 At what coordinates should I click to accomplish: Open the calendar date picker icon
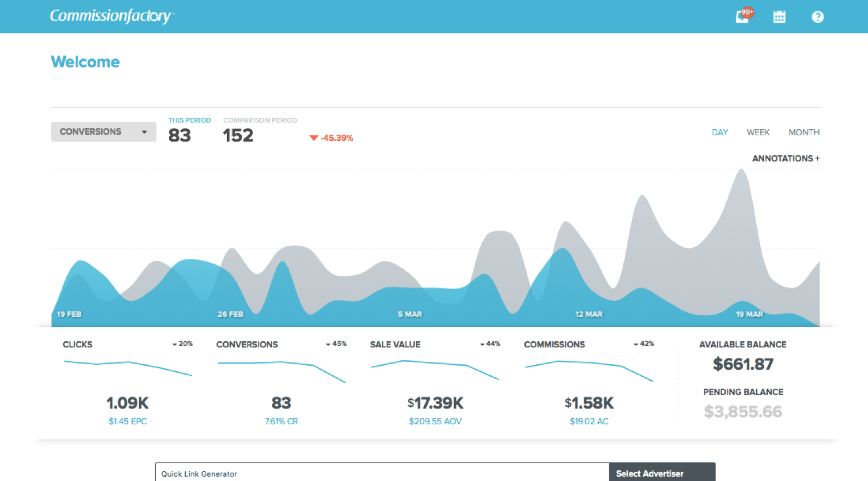779,17
